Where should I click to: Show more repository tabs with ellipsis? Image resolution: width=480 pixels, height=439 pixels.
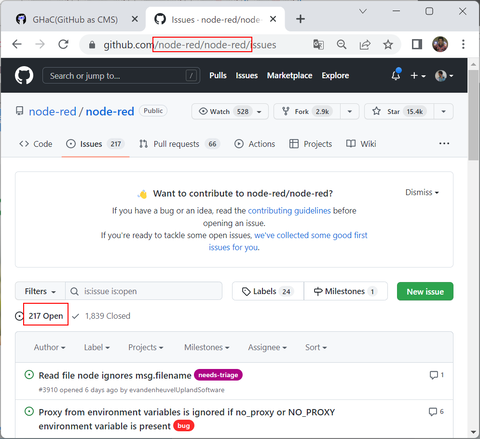coord(444,143)
